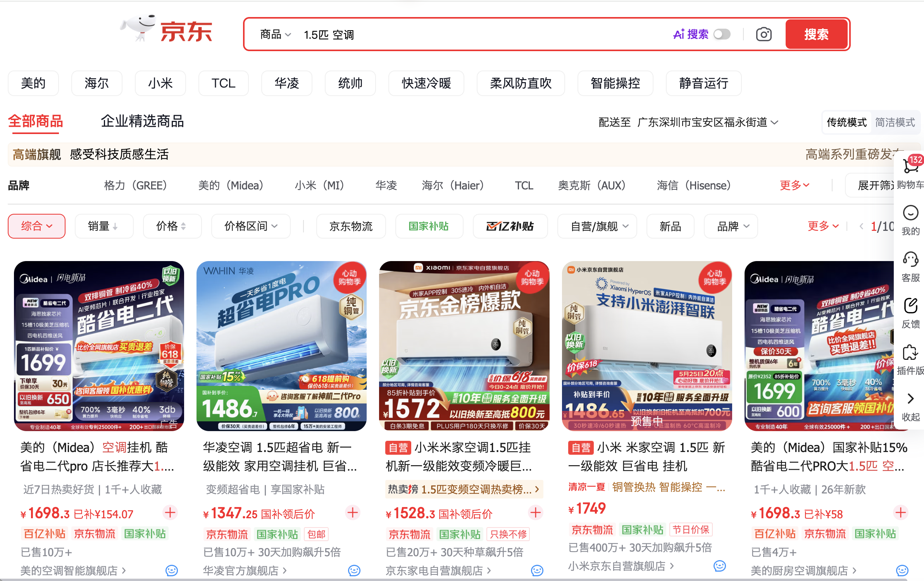924x581 pixels.
Task: Select 简洁模式 view mode
Action: point(895,122)
